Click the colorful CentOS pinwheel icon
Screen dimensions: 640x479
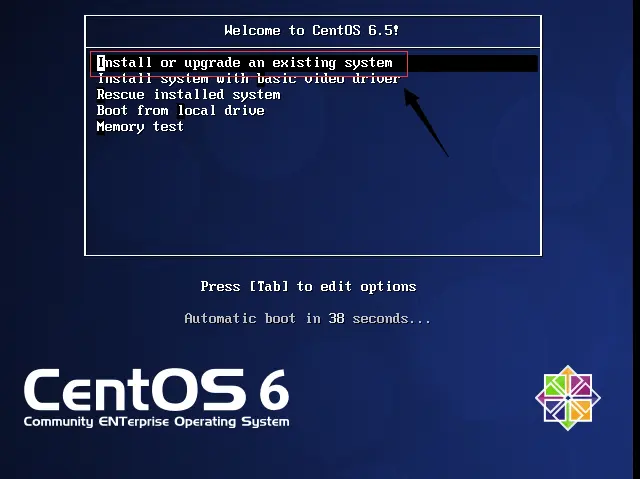[568, 398]
